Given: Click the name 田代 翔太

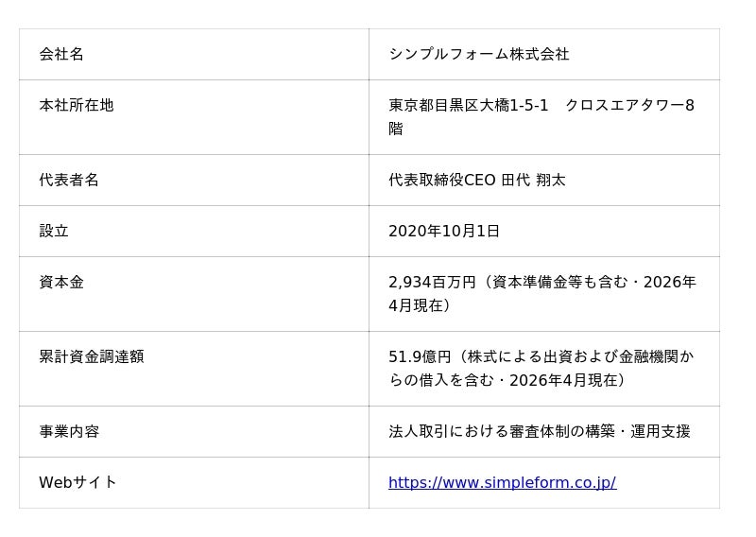Looking at the screenshot, I should click(x=533, y=181).
